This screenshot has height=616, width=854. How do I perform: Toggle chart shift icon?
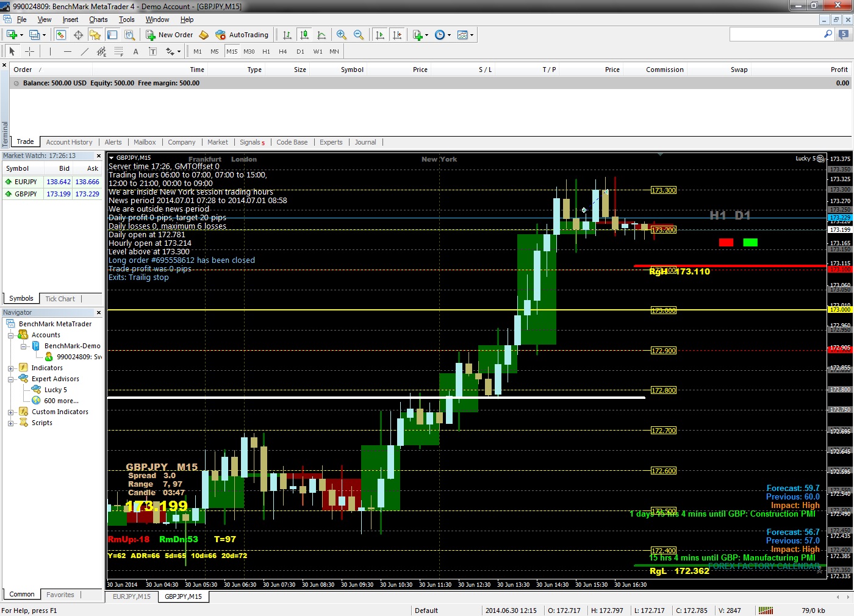[x=397, y=35]
